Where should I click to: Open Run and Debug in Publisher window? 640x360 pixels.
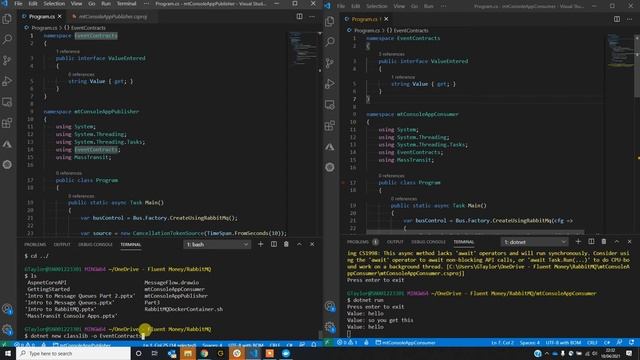pos(7,81)
